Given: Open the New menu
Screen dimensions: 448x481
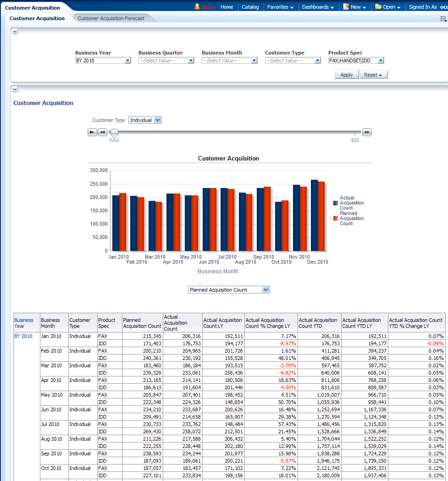Looking at the screenshot, I should pos(355,7).
